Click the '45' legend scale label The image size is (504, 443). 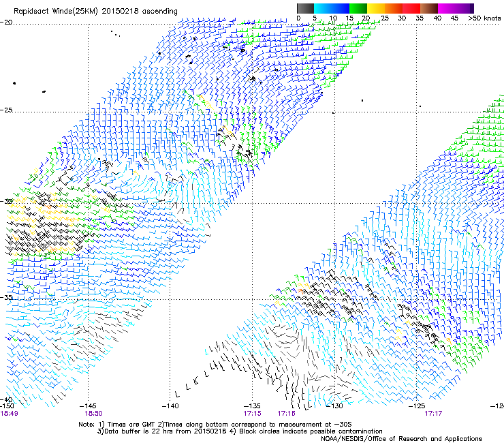point(454,18)
